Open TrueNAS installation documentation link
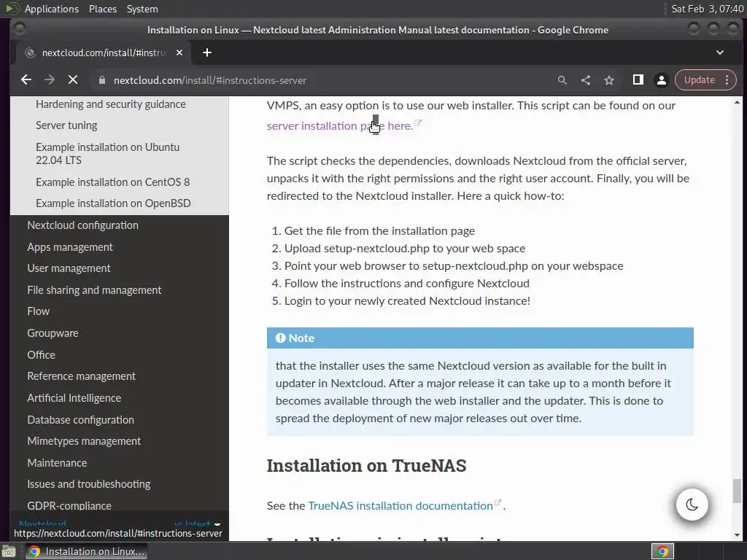747x560 pixels. pyautogui.click(x=400, y=506)
